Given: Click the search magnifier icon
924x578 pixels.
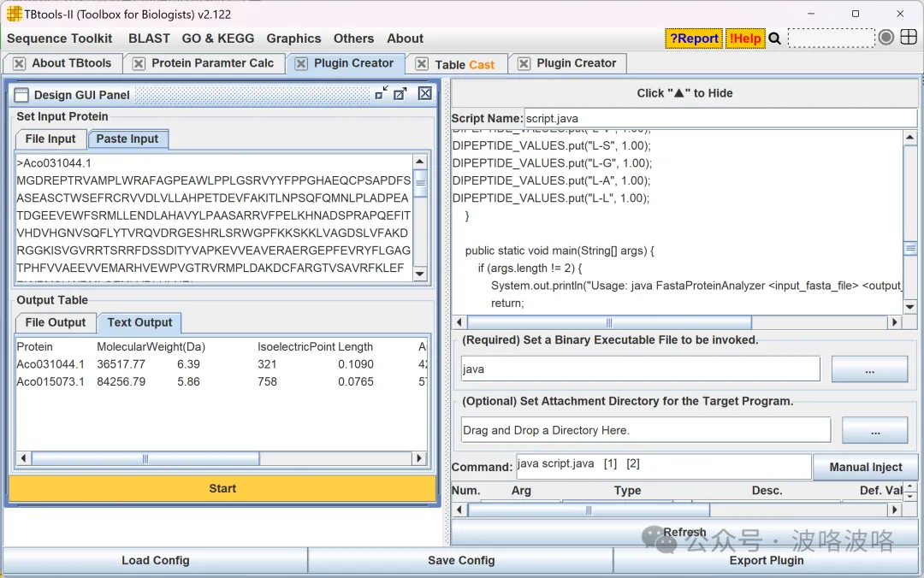Looking at the screenshot, I should [x=775, y=38].
